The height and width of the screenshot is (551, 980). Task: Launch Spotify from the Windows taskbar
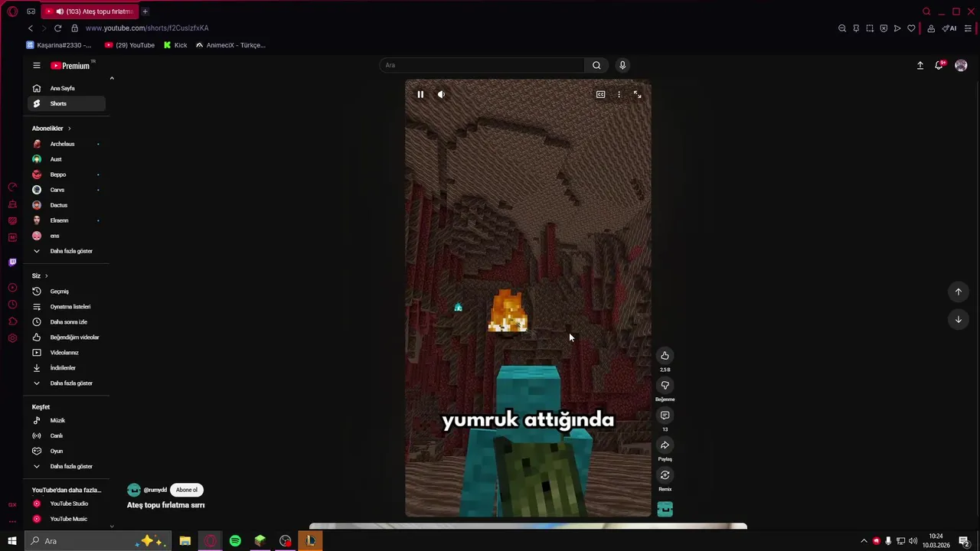(x=235, y=541)
